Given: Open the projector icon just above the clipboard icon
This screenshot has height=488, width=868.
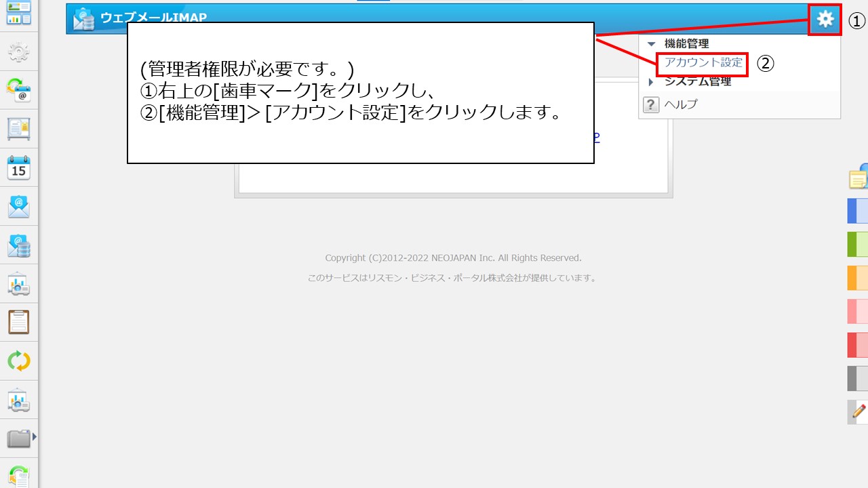Looking at the screenshot, I should coord(18,284).
